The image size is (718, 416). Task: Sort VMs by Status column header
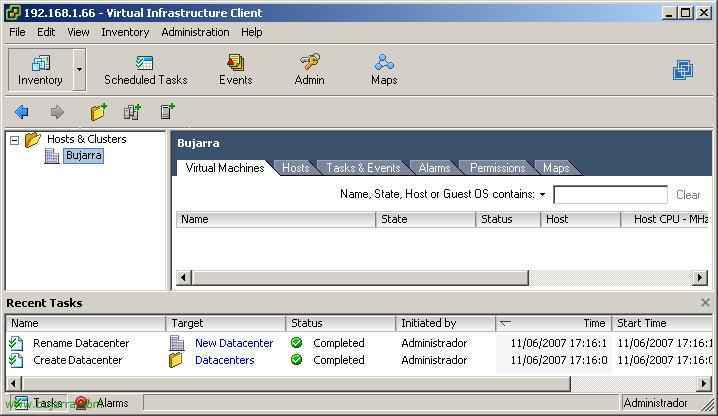click(508, 219)
